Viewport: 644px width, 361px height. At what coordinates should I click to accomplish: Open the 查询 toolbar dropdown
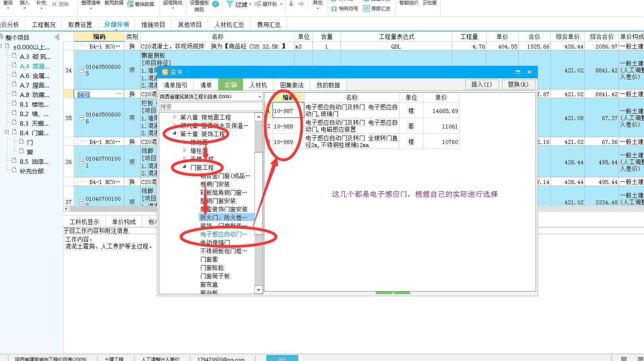8,8
